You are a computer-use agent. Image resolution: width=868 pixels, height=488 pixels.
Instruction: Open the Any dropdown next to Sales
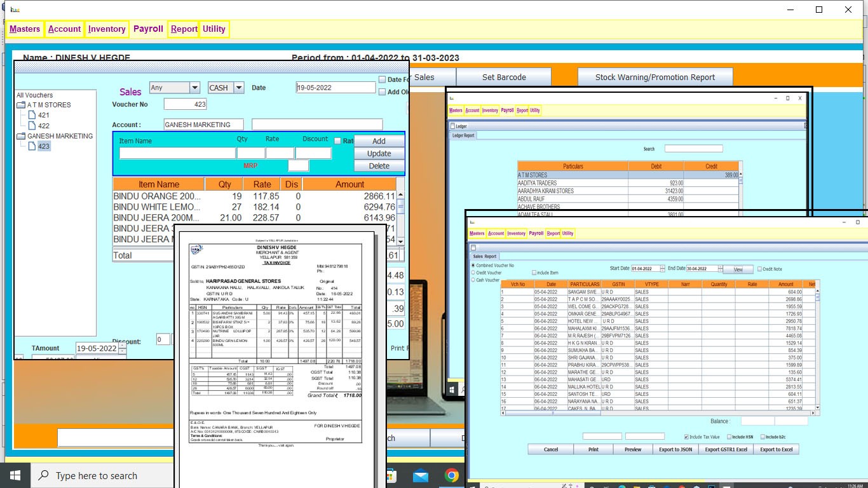(x=194, y=88)
